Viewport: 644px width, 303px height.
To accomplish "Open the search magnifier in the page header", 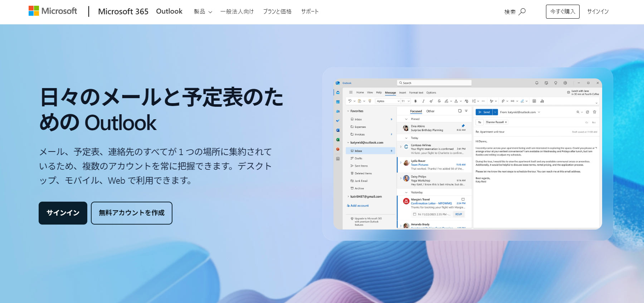I will [522, 11].
